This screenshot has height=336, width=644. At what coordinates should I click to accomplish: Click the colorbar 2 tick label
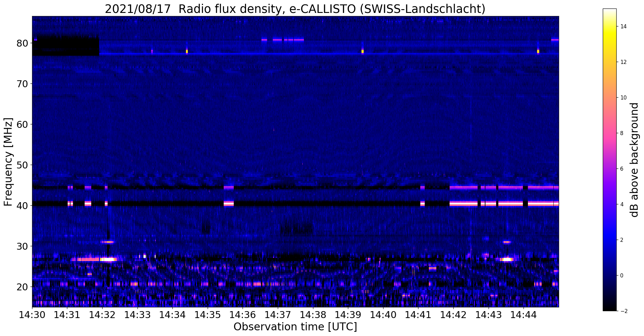click(x=622, y=240)
